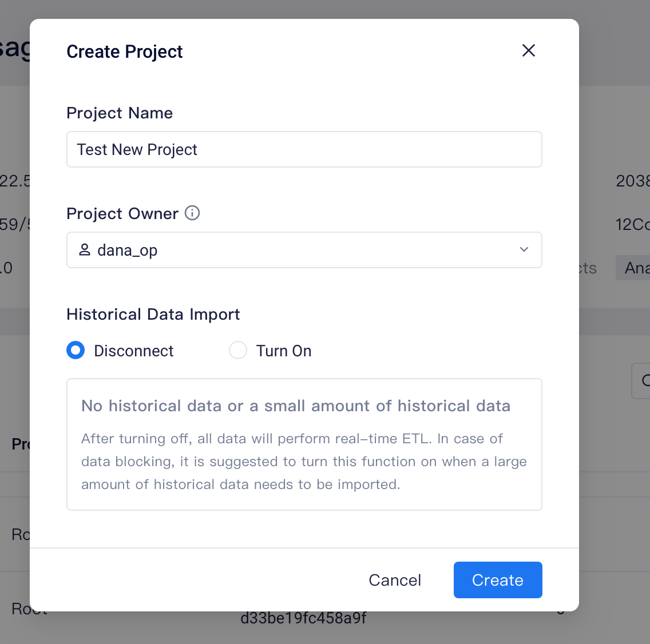
Task: Click the Project Name label
Action: tap(120, 113)
